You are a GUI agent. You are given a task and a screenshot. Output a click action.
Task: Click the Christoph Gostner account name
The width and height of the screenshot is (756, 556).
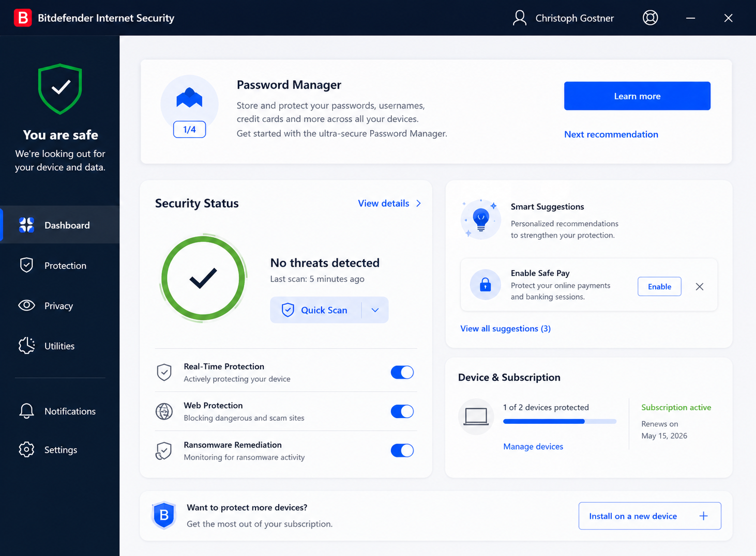tap(574, 18)
